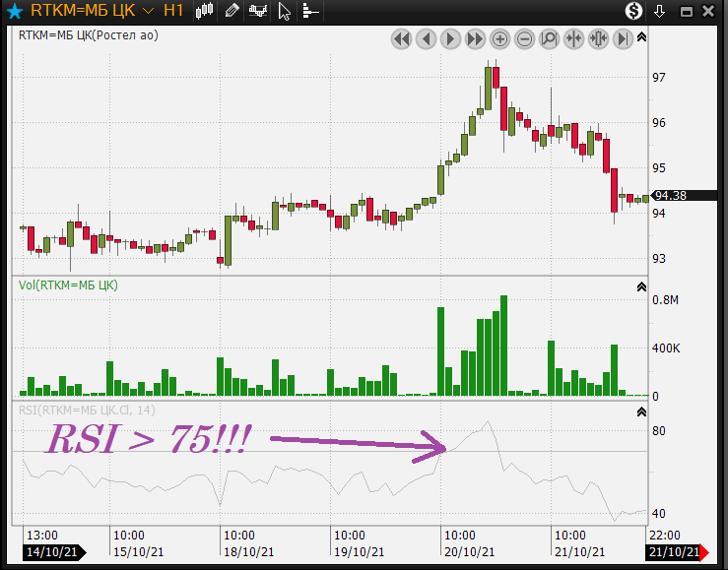Viewport: 728px width, 570px height.
Task: Collapse the Vol panel with chevrons
Action: click(x=641, y=286)
